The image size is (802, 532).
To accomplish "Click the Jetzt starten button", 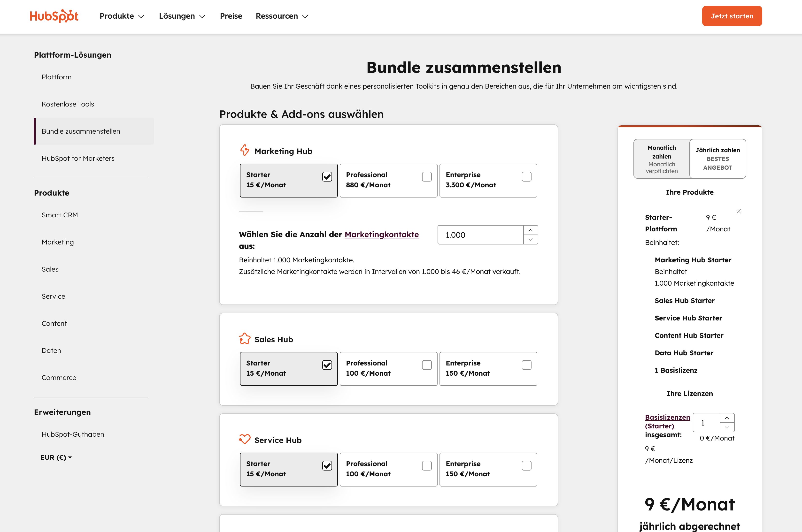I will tap(732, 15).
